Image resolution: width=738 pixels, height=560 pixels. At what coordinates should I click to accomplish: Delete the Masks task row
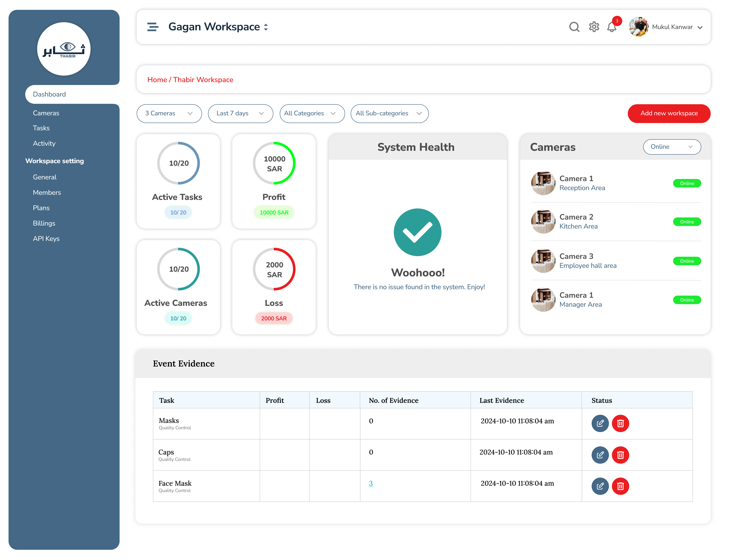620,423
